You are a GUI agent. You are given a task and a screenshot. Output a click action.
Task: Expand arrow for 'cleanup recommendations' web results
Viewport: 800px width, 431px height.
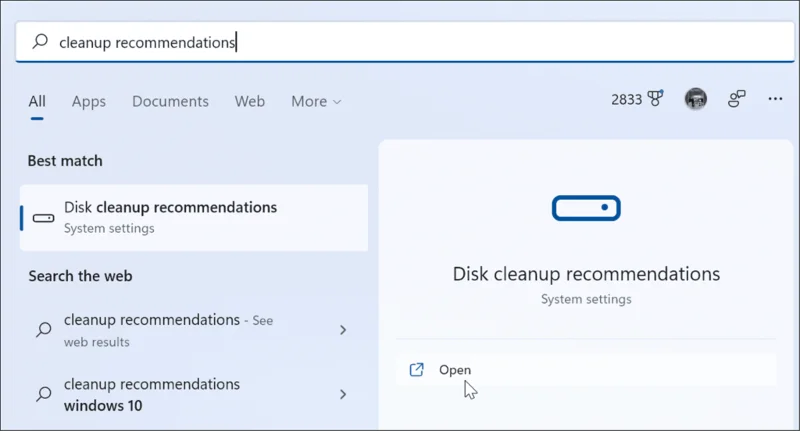coord(343,330)
